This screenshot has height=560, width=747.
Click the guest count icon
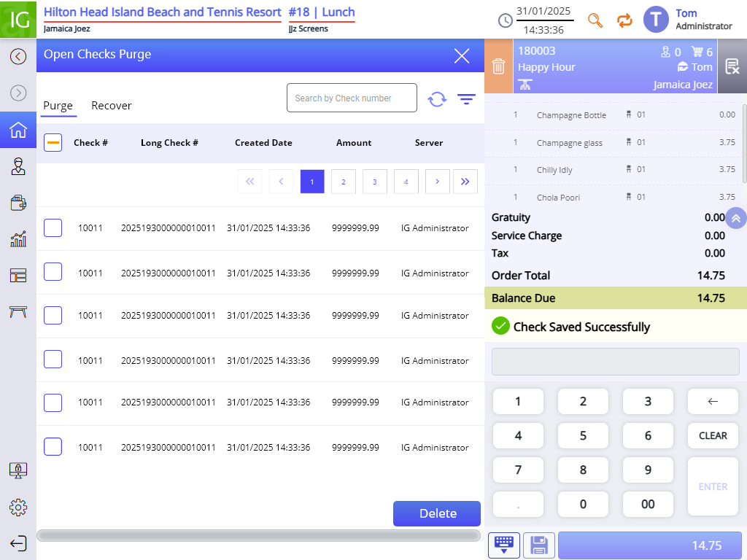click(x=665, y=52)
